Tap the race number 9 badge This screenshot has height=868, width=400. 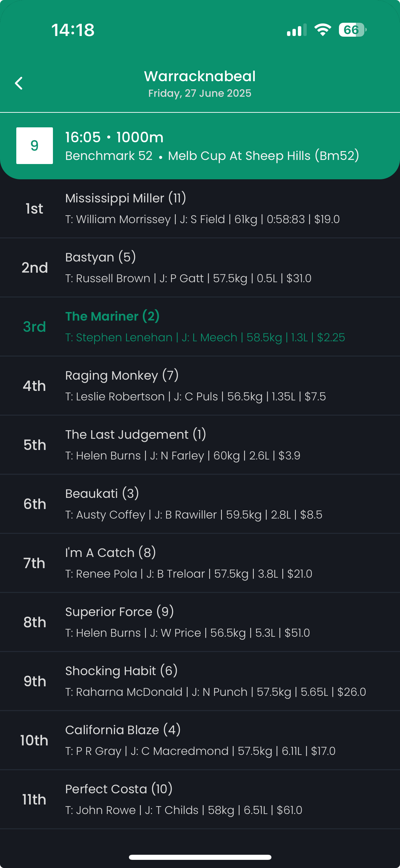point(35,146)
